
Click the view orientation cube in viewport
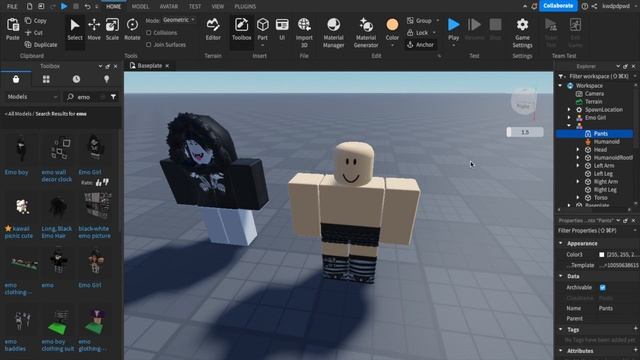[x=524, y=101]
